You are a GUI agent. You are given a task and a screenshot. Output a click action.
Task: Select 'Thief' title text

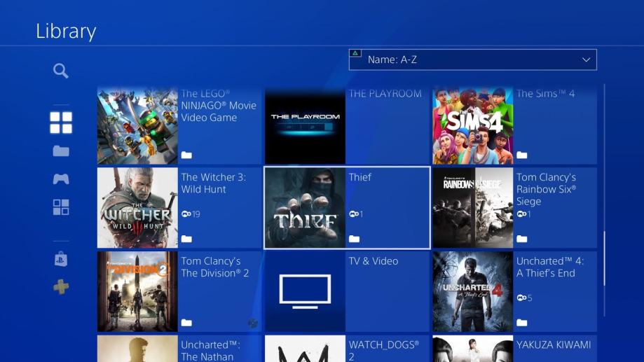click(x=359, y=177)
